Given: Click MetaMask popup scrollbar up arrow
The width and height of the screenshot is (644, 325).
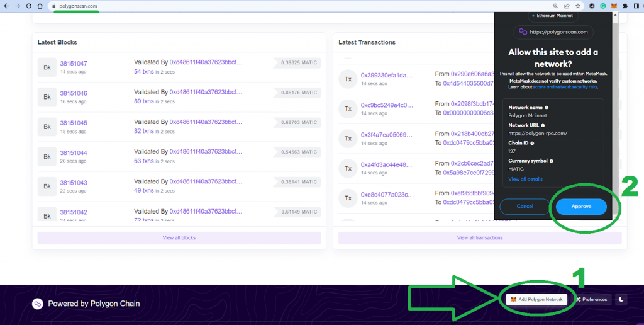Looking at the screenshot, I should 615,15.
